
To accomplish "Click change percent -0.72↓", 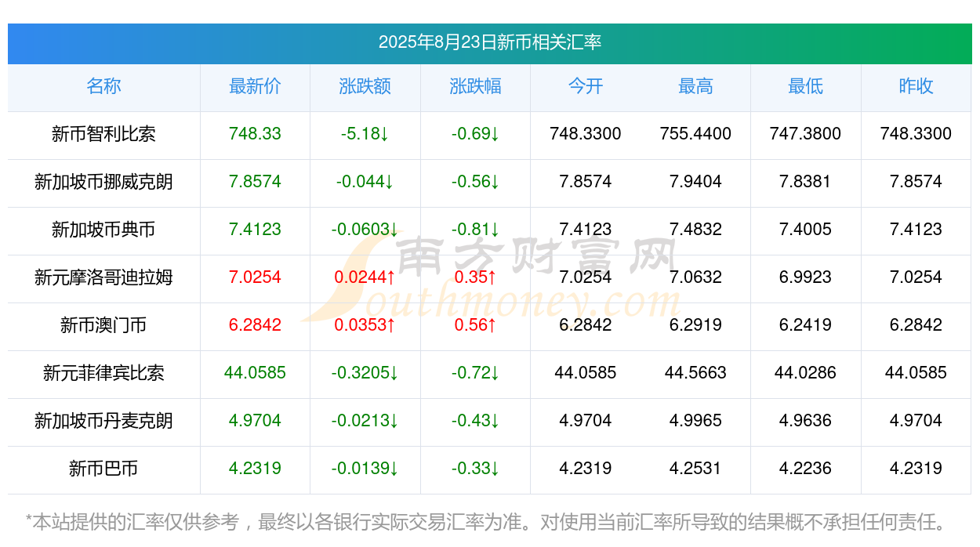I will [475, 373].
